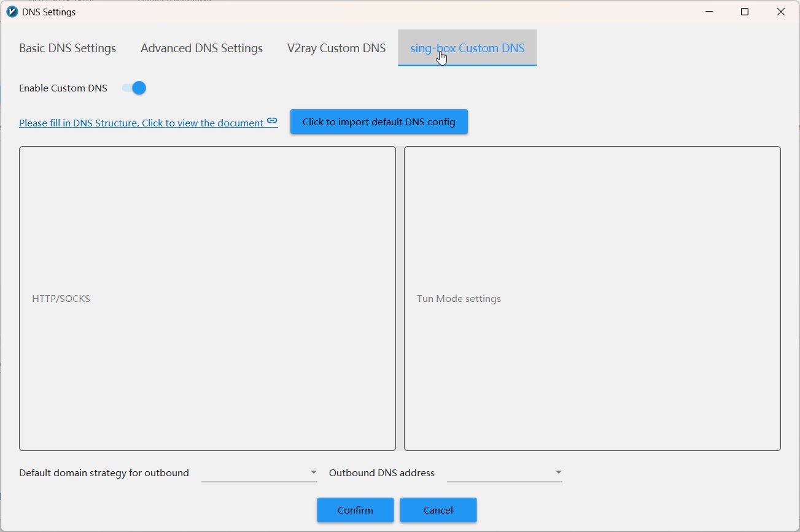800x532 pixels.
Task: Focus the HTTP/SOCKS DNS text area
Action: 208,298
